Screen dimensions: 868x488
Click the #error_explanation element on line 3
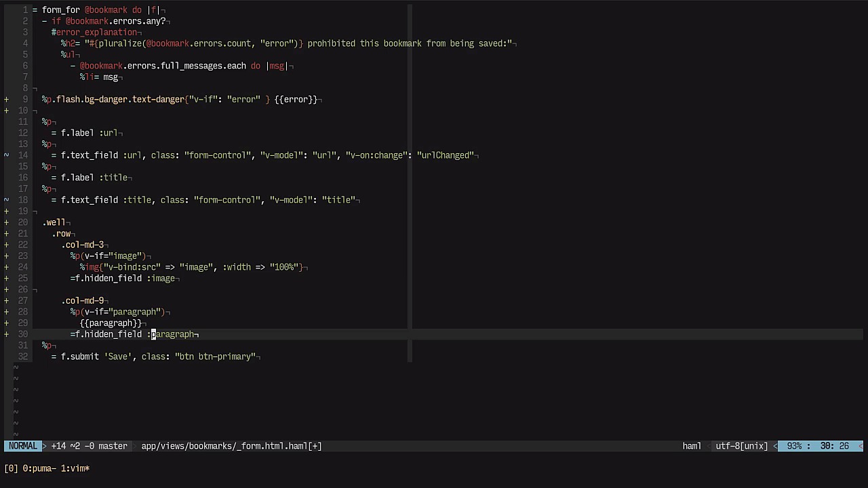click(x=94, y=33)
